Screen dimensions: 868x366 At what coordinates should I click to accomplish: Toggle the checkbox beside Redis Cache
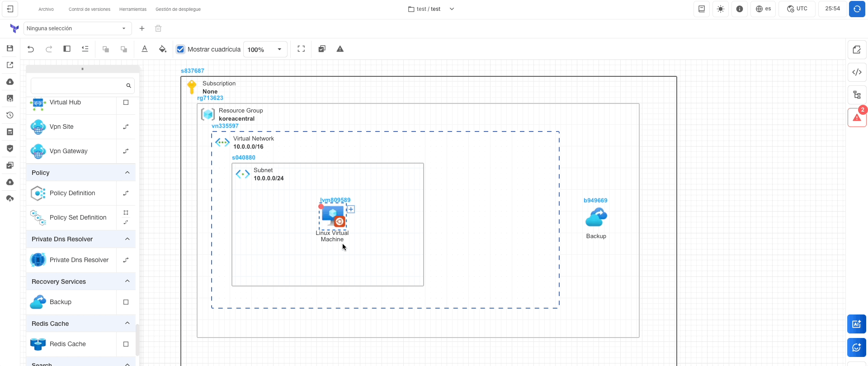[126, 344]
